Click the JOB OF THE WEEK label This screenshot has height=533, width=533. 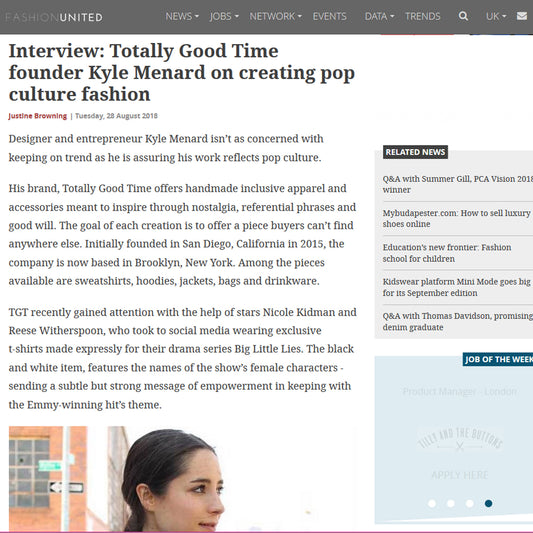pyautogui.click(x=498, y=359)
